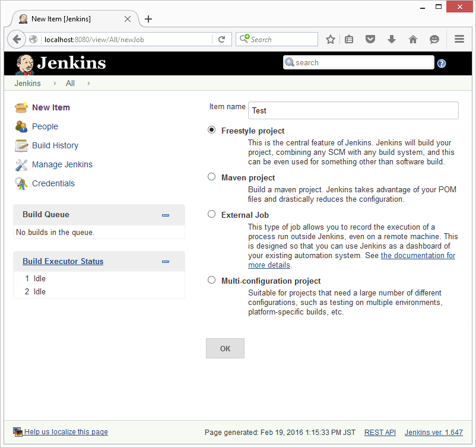
Task: Maximize the Firefox window
Action: [439, 7]
